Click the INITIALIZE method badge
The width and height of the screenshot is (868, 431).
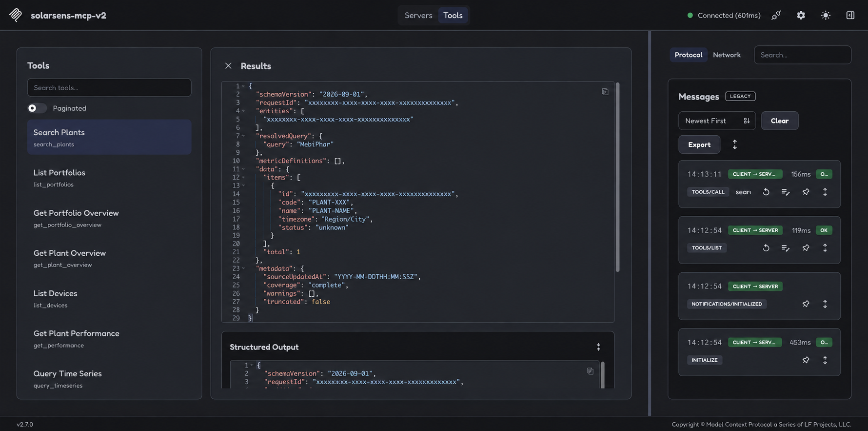click(705, 360)
